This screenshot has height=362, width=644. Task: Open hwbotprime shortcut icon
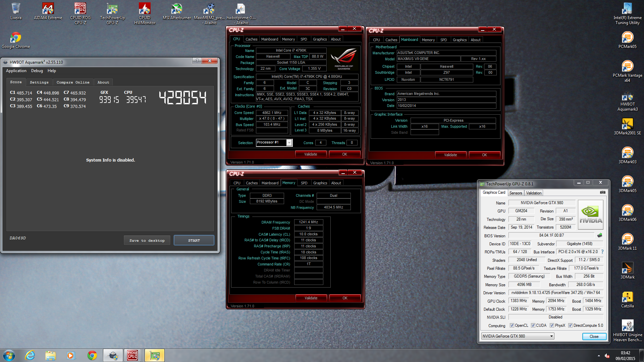(x=241, y=14)
